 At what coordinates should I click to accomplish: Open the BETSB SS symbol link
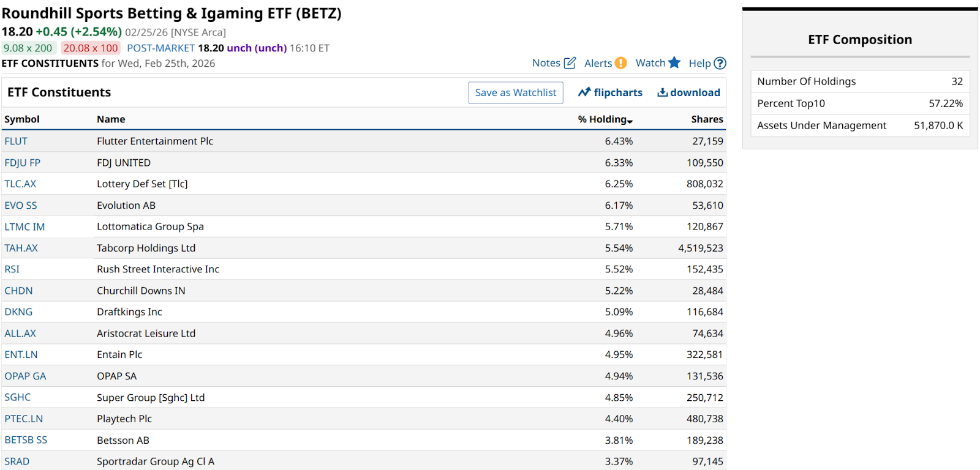coord(26,440)
